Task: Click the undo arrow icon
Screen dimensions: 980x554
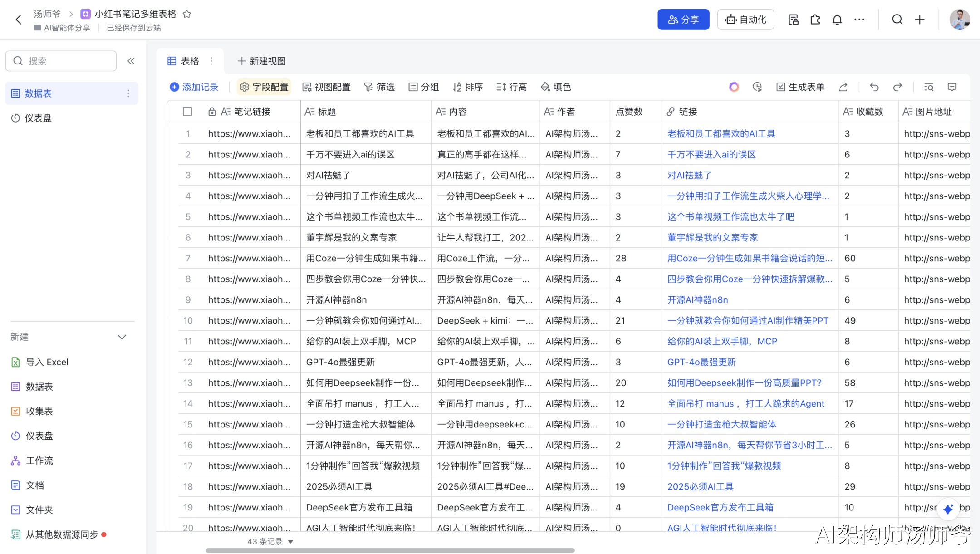Action: point(874,87)
